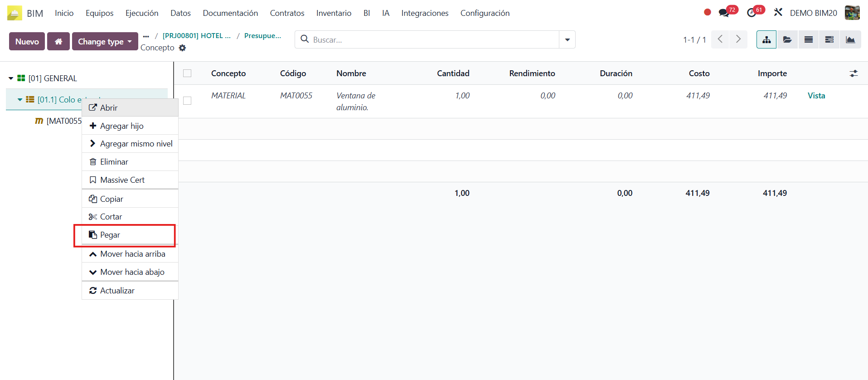Image resolution: width=868 pixels, height=380 pixels.
Task: Click the home icon button
Action: [x=58, y=41]
